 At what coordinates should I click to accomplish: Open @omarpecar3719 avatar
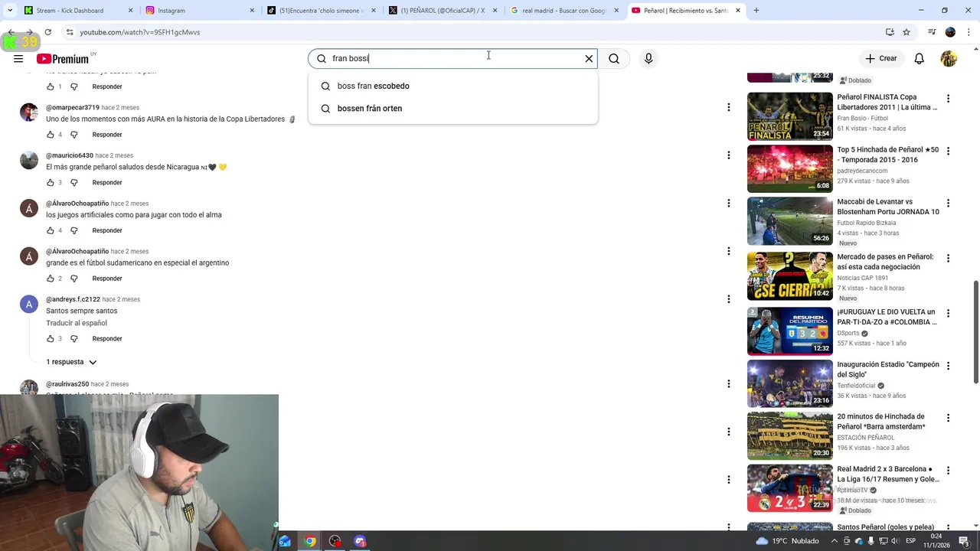29,112
